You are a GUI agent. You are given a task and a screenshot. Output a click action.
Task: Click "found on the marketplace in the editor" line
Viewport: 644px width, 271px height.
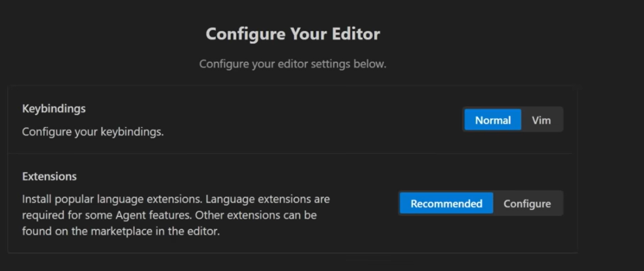coord(121,231)
